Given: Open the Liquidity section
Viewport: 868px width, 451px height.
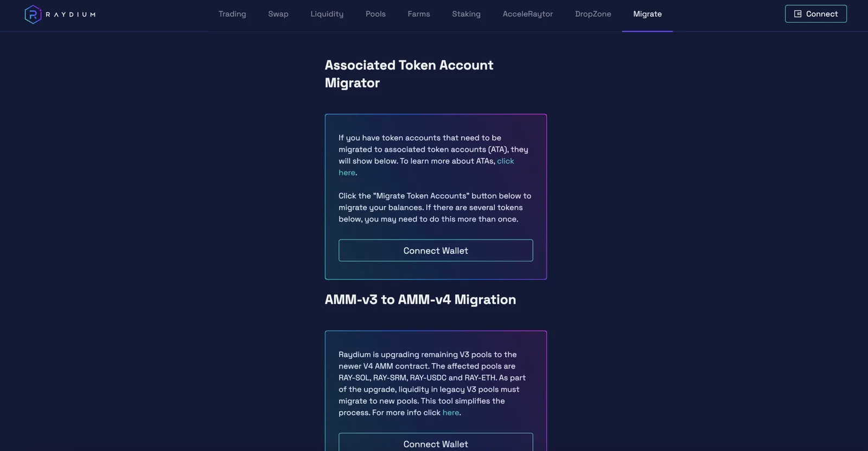Looking at the screenshot, I should coord(327,14).
